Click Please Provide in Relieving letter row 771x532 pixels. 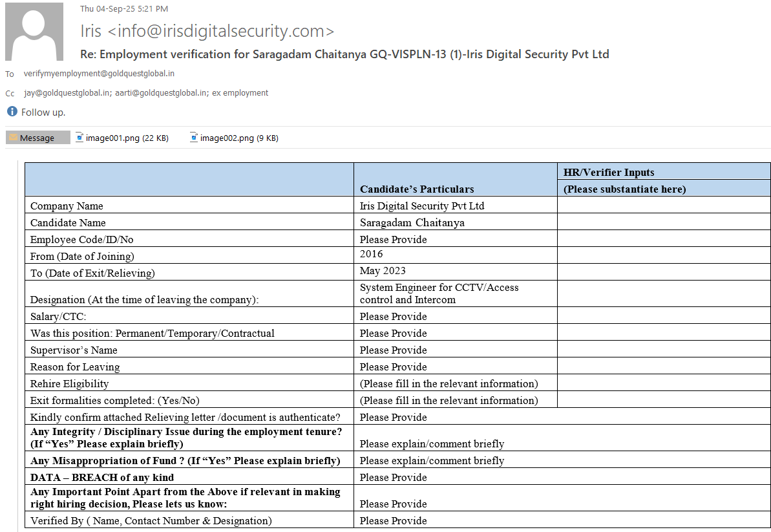coord(393,418)
